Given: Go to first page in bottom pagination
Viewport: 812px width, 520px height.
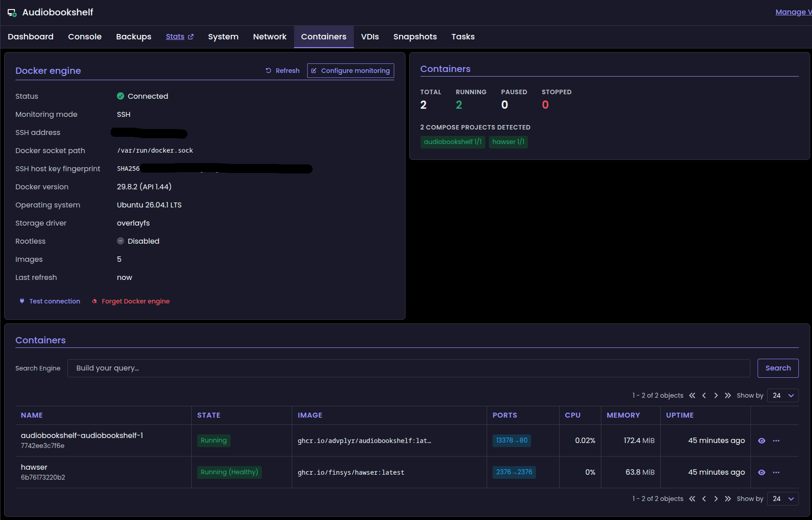Looking at the screenshot, I should 692,499.
